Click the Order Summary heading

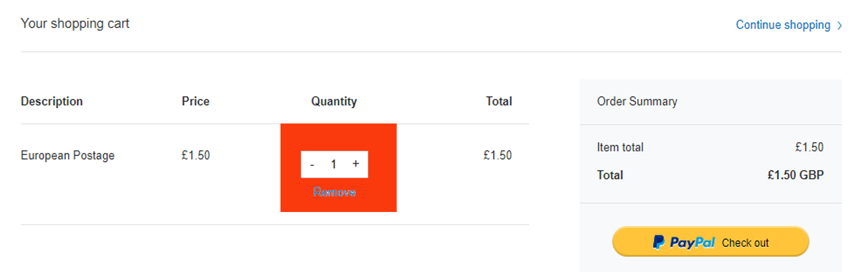click(x=637, y=101)
